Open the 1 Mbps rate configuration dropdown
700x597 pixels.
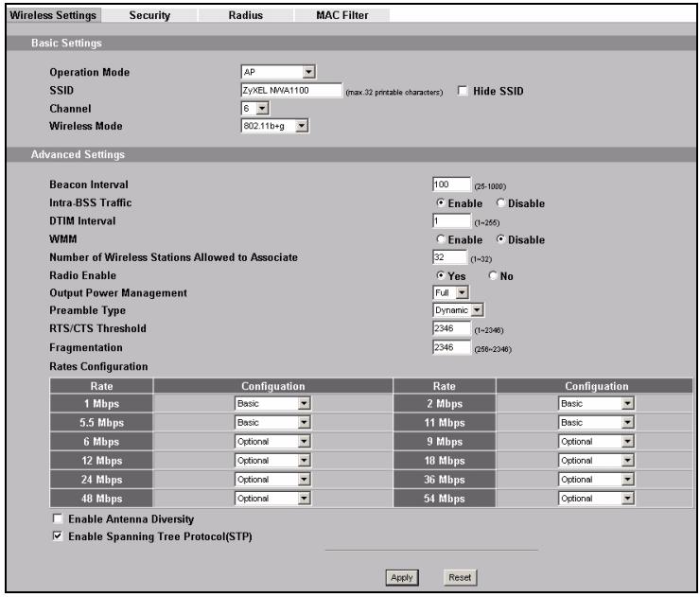click(272, 404)
